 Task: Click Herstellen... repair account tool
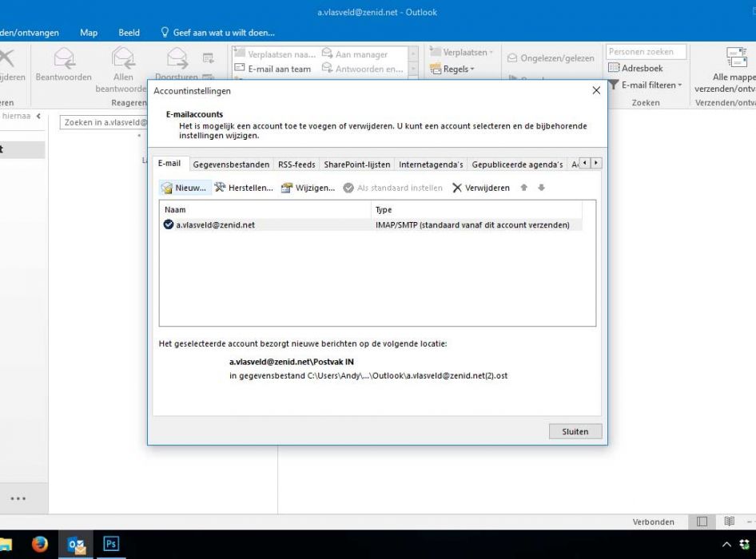click(x=244, y=188)
